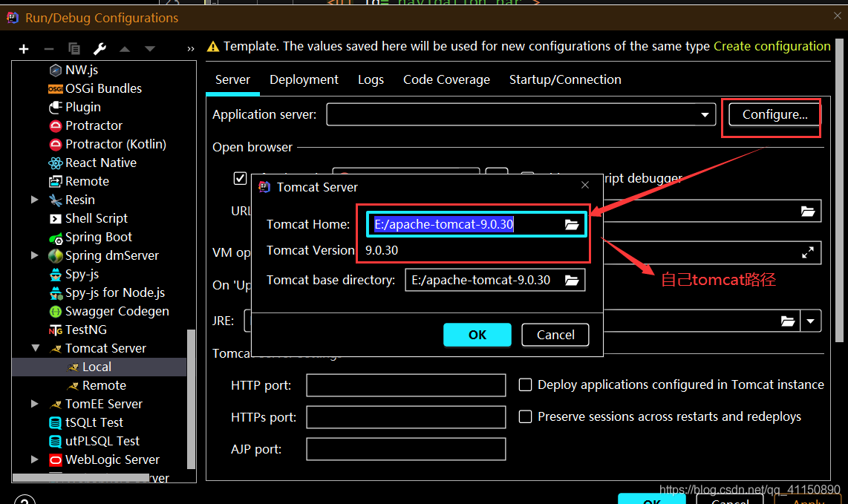This screenshot has width=848, height=504.
Task: Confirm with OK in Tomcat Server dialog
Action: [477, 335]
